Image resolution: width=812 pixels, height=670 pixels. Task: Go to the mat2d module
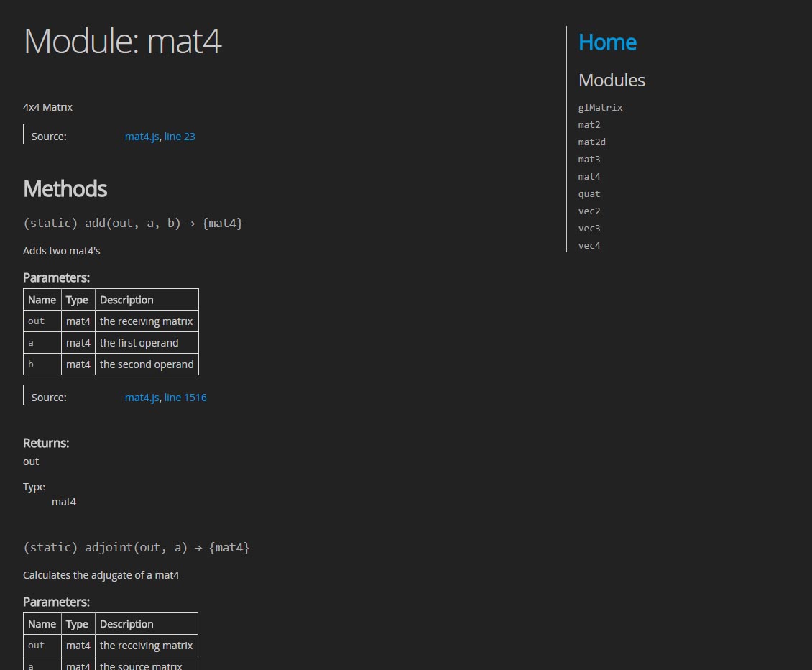(x=592, y=142)
